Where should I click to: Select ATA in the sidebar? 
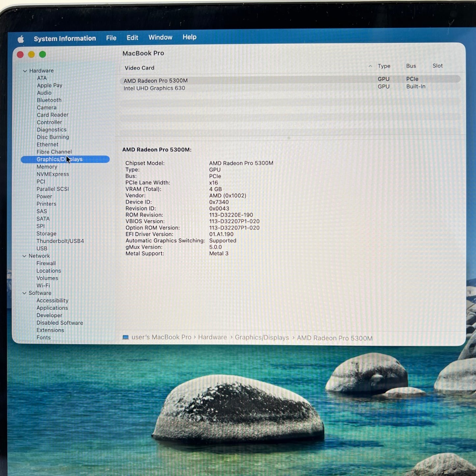point(42,78)
